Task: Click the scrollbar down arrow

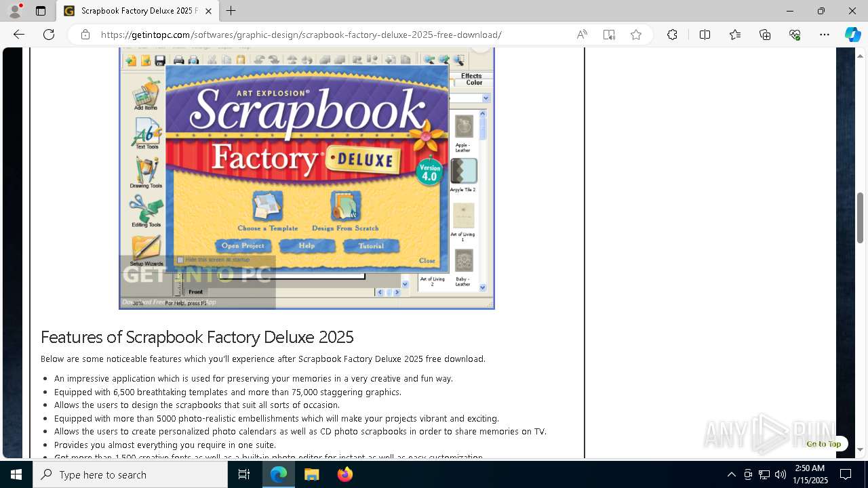Action: [x=861, y=449]
